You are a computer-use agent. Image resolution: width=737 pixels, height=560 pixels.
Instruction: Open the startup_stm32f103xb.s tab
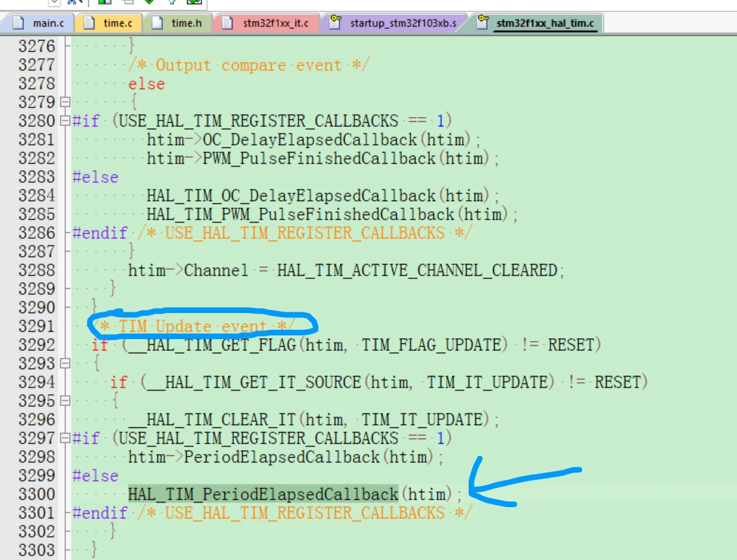[394, 23]
